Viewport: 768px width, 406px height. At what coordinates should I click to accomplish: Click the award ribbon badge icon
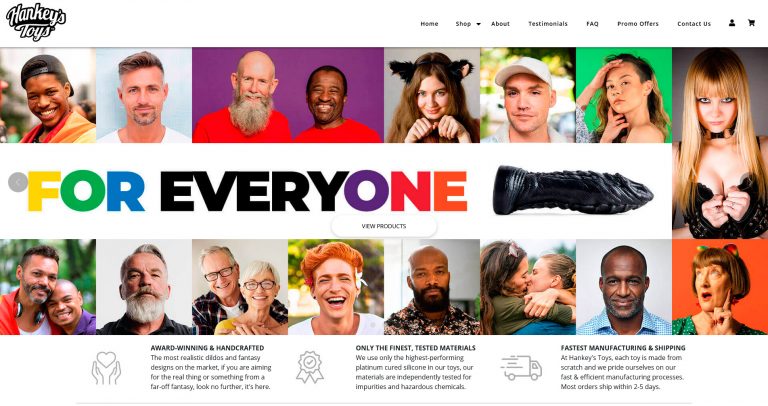(310, 367)
